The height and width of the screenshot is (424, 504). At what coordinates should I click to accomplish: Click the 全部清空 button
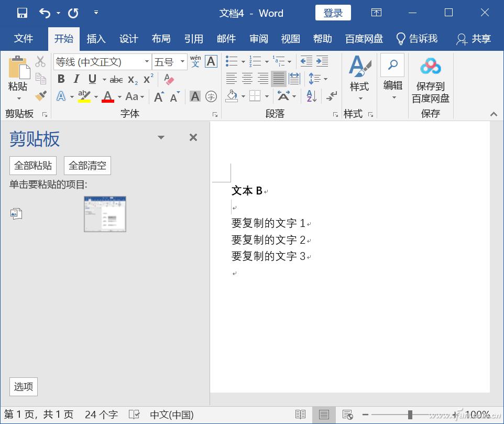click(x=87, y=165)
